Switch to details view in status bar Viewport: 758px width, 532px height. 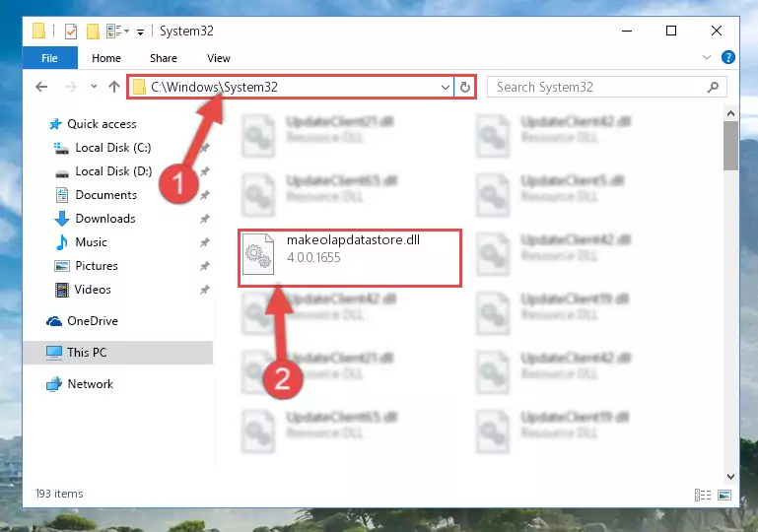pyautogui.click(x=703, y=495)
